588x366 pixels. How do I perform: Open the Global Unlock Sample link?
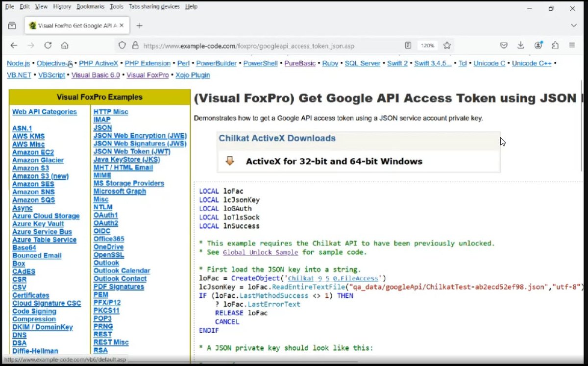coord(260,252)
